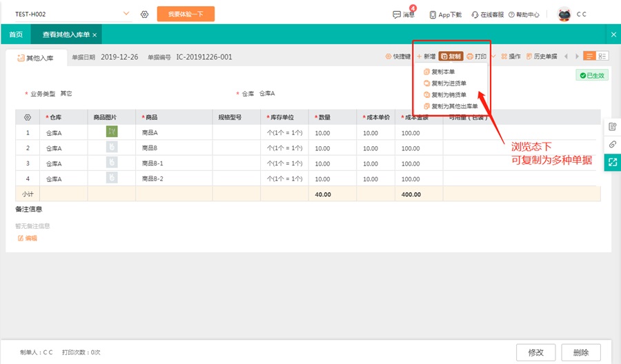
Task: Go to the previous document arrow
Action: (566, 57)
